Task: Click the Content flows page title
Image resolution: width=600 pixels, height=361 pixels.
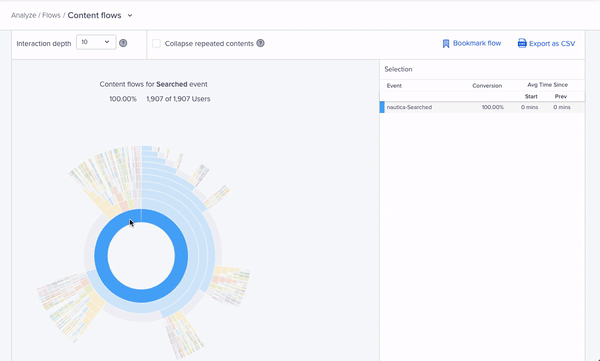Action: click(95, 15)
